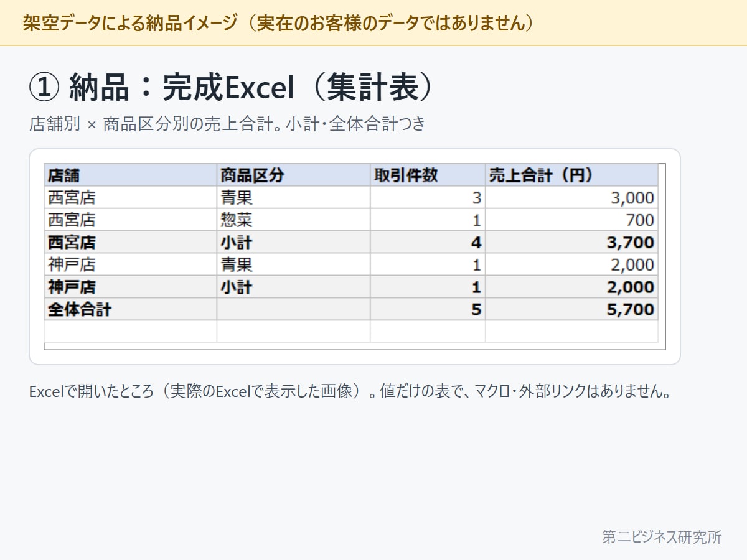The image size is (747, 560).
Task: Select the subtotal value '3,700' cell
Action: (x=571, y=242)
